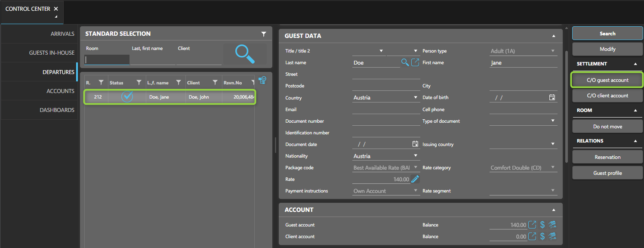644x248 pixels.
Task: Toggle the status checkmark for room 212
Action: [127, 97]
